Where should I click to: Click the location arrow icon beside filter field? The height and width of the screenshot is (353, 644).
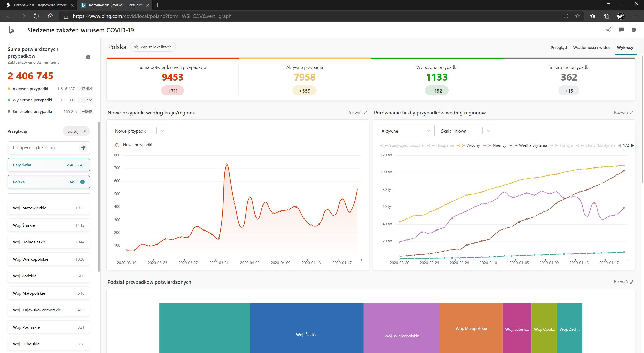[83, 148]
